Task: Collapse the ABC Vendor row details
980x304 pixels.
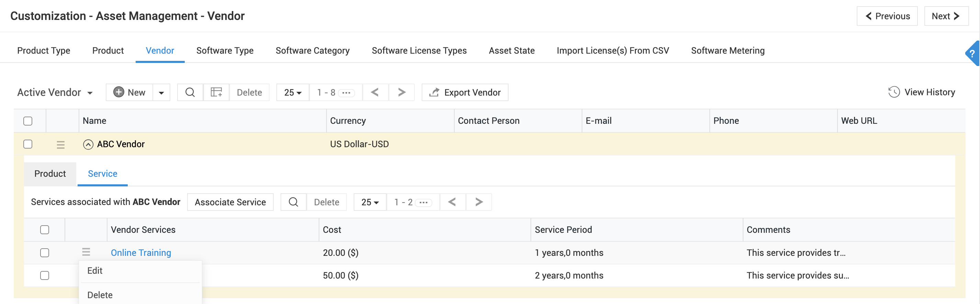Action: [88, 144]
